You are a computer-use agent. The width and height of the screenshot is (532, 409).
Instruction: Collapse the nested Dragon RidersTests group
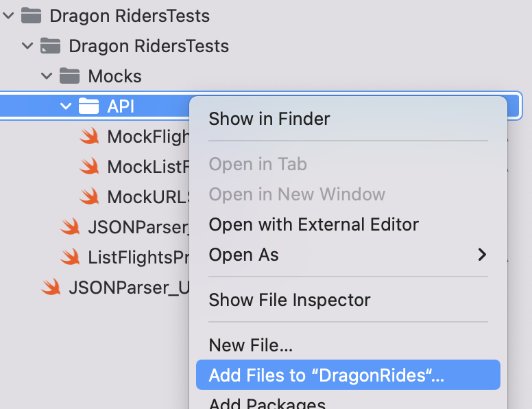coord(27,46)
